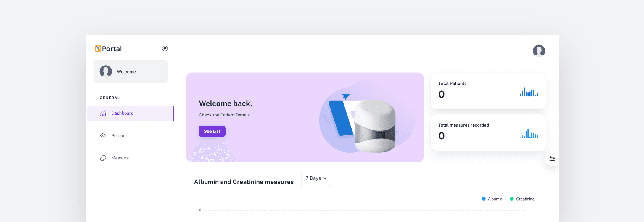Click the Portal logo icon
Viewport: 644px width, 222px height.
(x=98, y=49)
